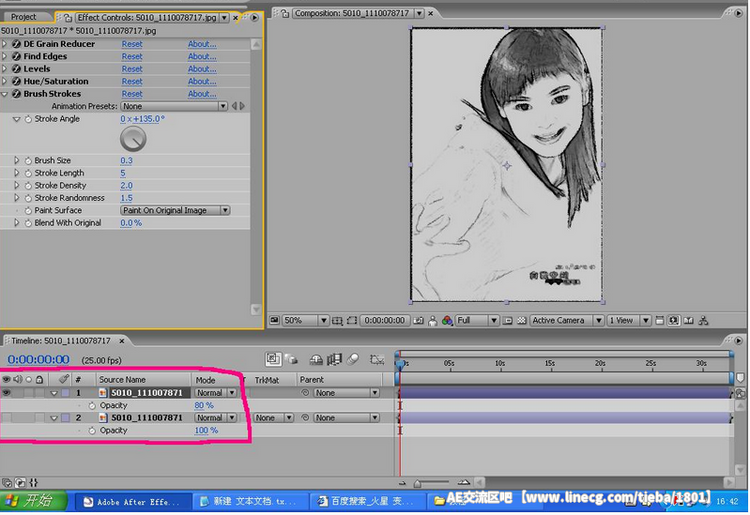
Task: Switch to the Project tab
Action: coord(23,17)
